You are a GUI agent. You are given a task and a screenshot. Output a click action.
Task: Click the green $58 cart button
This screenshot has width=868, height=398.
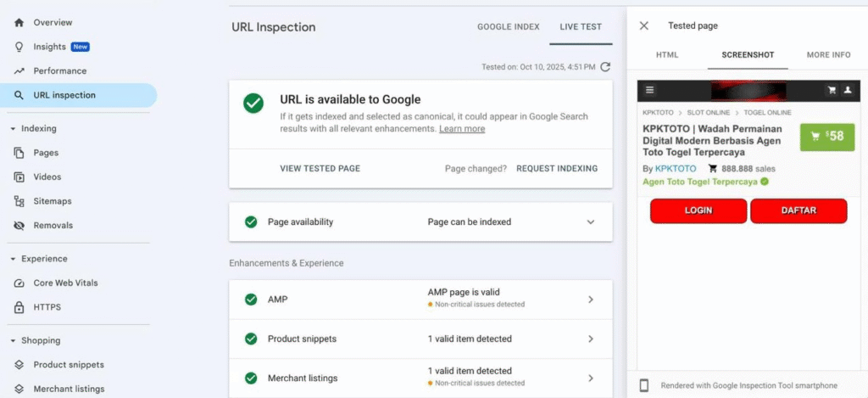click(x=827, y=137)
